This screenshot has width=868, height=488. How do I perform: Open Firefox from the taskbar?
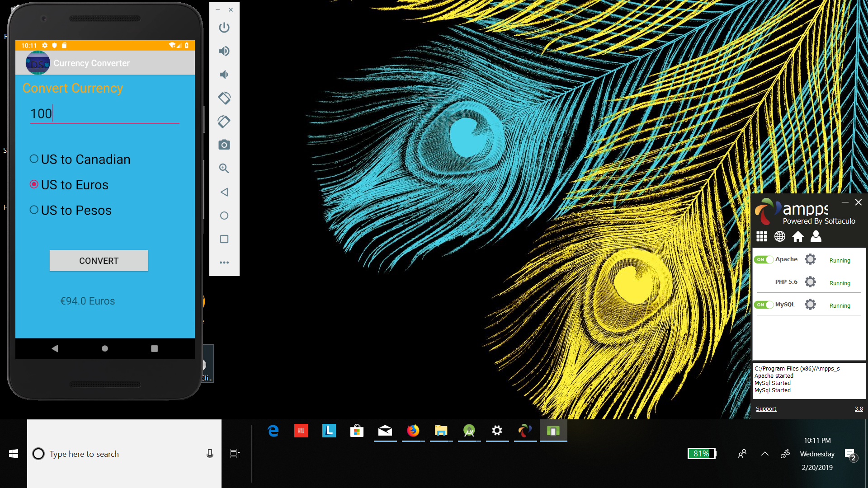[x=413, y=431]
